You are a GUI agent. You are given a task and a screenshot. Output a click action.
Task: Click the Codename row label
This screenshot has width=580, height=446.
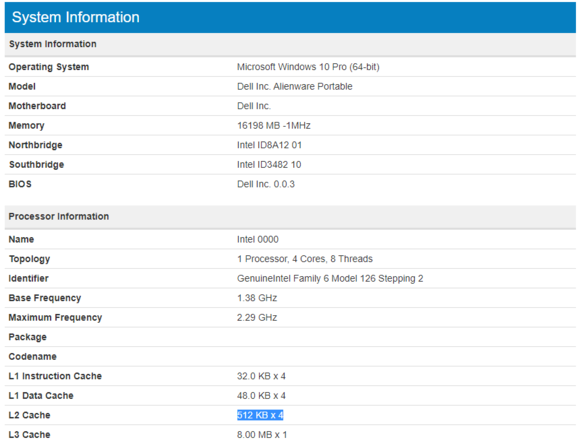[x=33, y=357]
